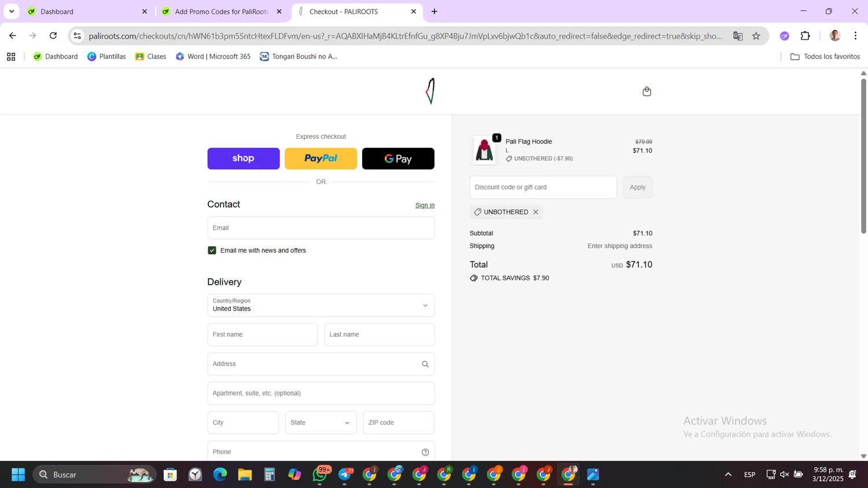Select Google Pay express checkout
The image size is (868, 488).
[398, 158]
